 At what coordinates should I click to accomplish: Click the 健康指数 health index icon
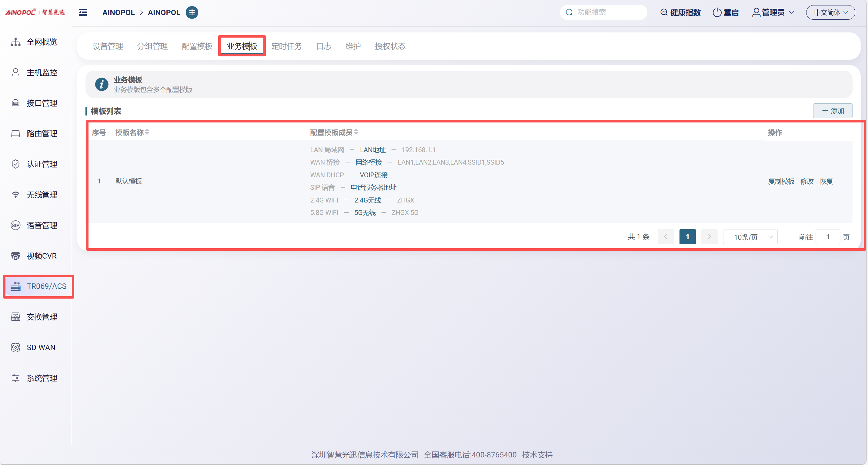coord(663,12)
